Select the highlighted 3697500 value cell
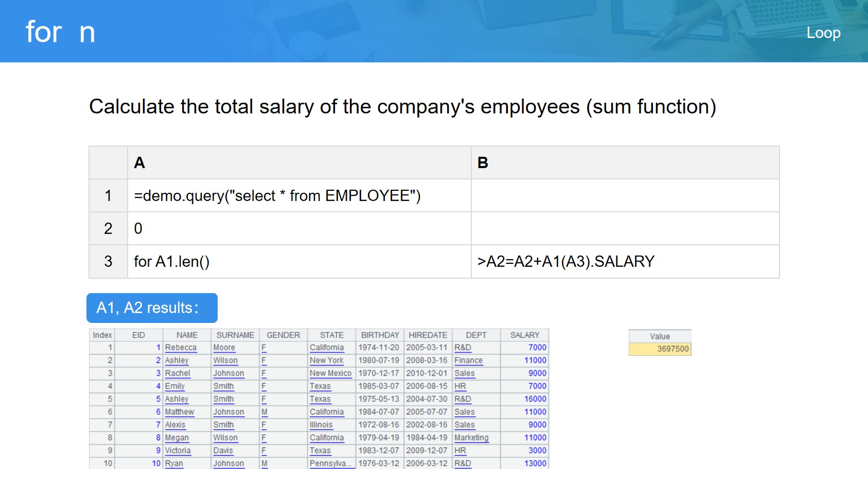 click(660, 349)
